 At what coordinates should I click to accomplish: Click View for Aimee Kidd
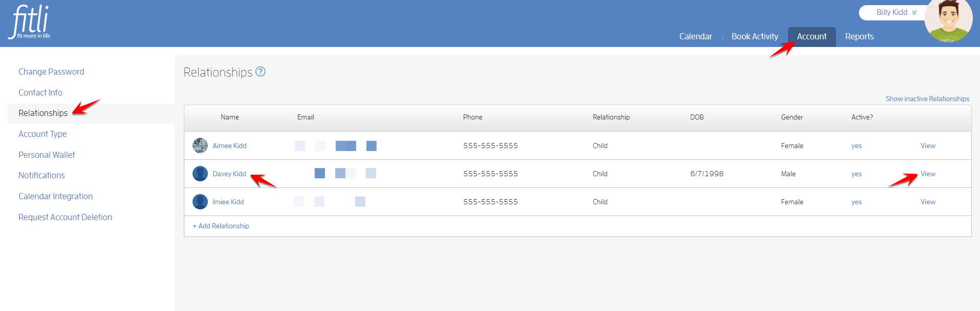[x=928, y=146]
